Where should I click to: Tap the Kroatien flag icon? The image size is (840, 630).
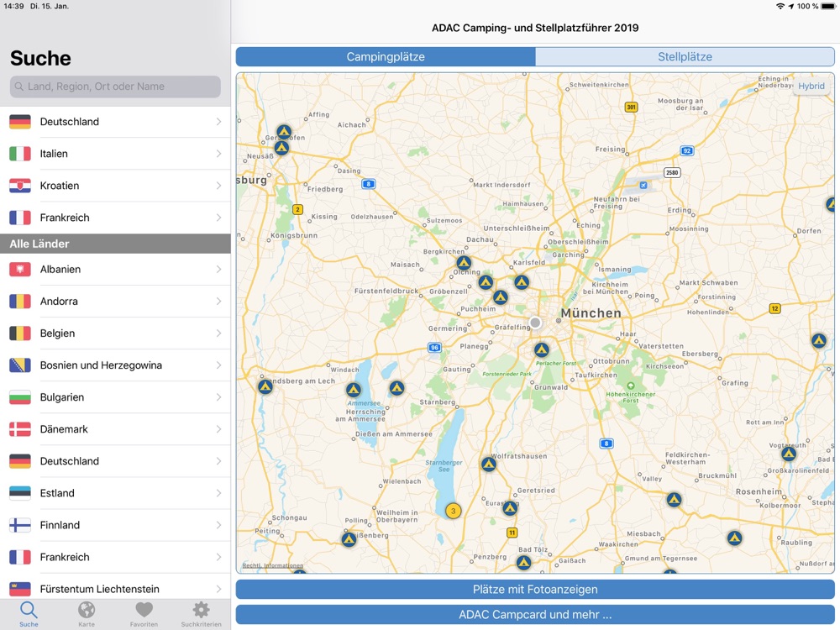point(20,186)
